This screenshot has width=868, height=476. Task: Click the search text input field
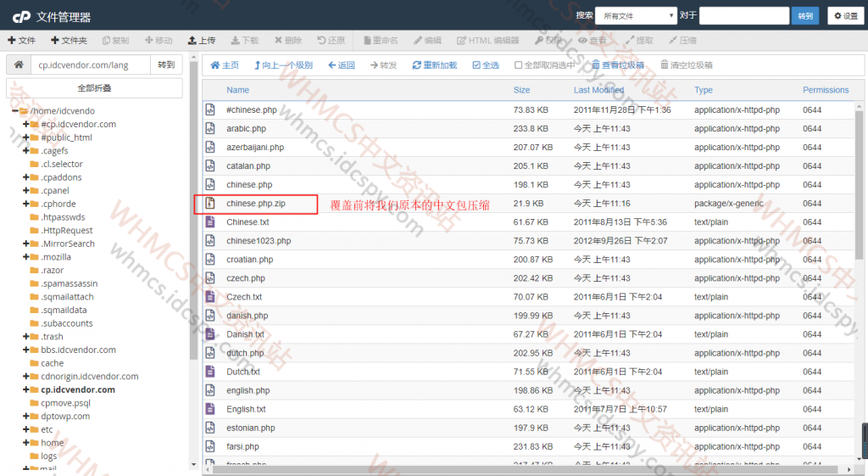[744, 16]
